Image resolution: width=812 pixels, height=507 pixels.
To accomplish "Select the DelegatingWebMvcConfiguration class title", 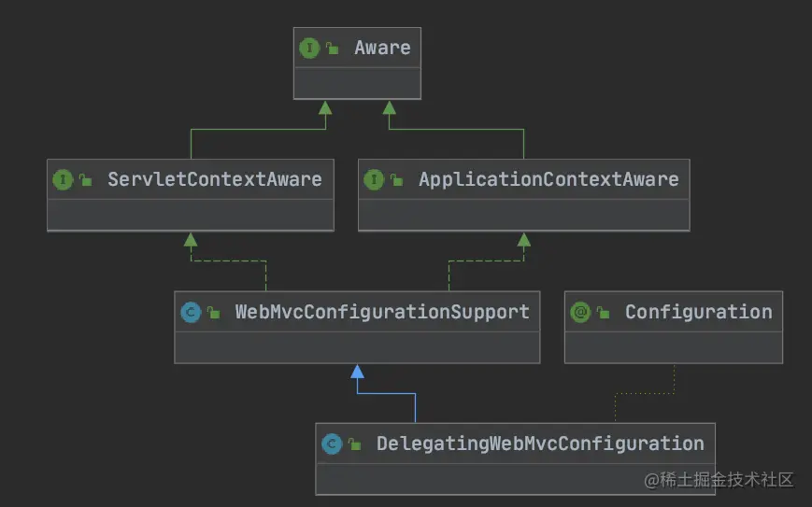I will click(x=540, y=444).
